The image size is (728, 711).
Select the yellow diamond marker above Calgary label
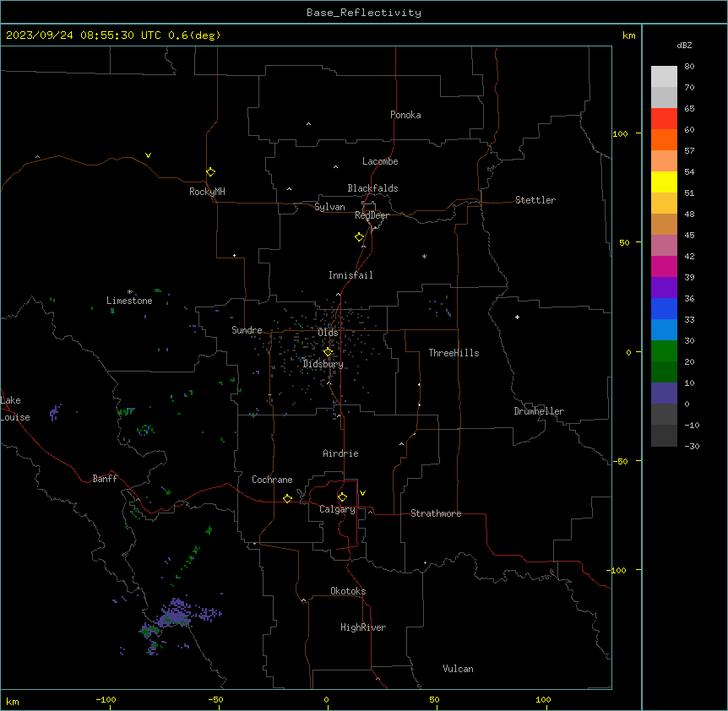click(342, 497)
